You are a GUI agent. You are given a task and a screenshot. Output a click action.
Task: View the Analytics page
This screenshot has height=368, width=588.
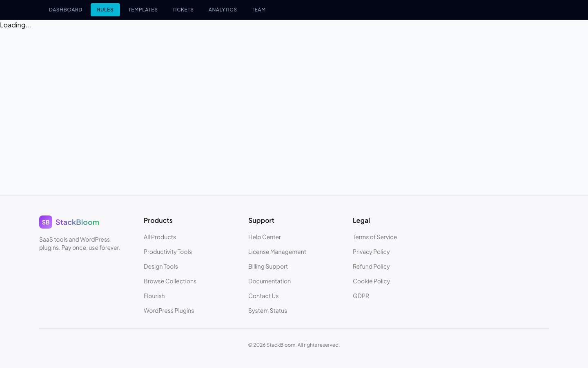[x=223, y=9]
